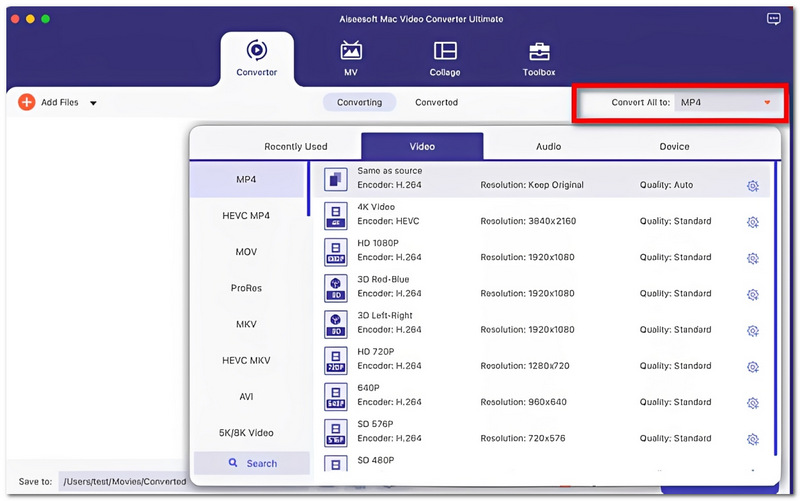Open the Toolbox tab
Image resolution: width=800 pixels, height=501 pixels.
pyautogui.click(x=539, y=59)
